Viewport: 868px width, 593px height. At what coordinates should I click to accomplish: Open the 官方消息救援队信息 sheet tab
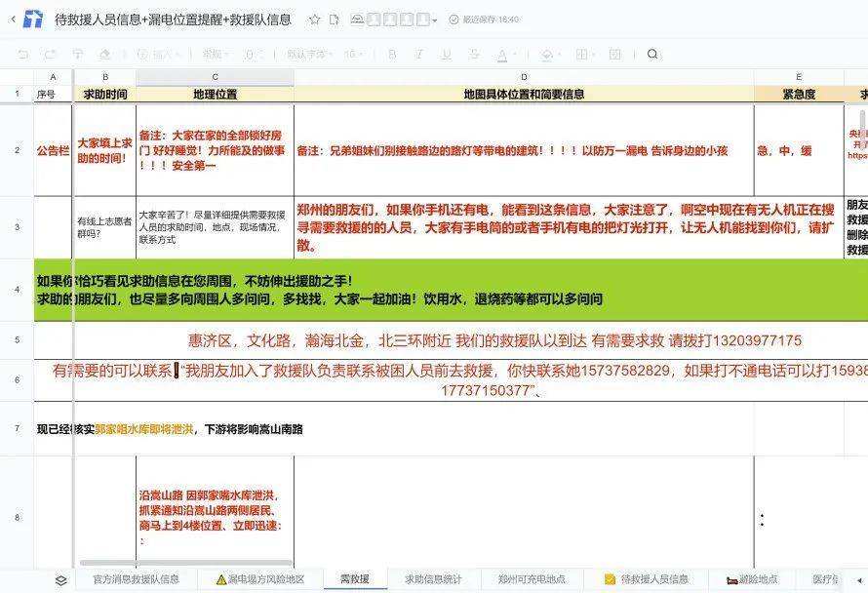(x=136, y=579)
